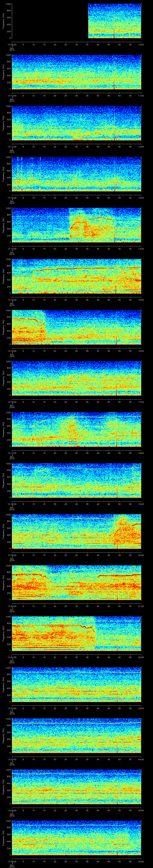Image resolution: width=153 pixels, height=868 pixels.
Task: Click the 13:14:00 start time label
Action: coord(12,300)
